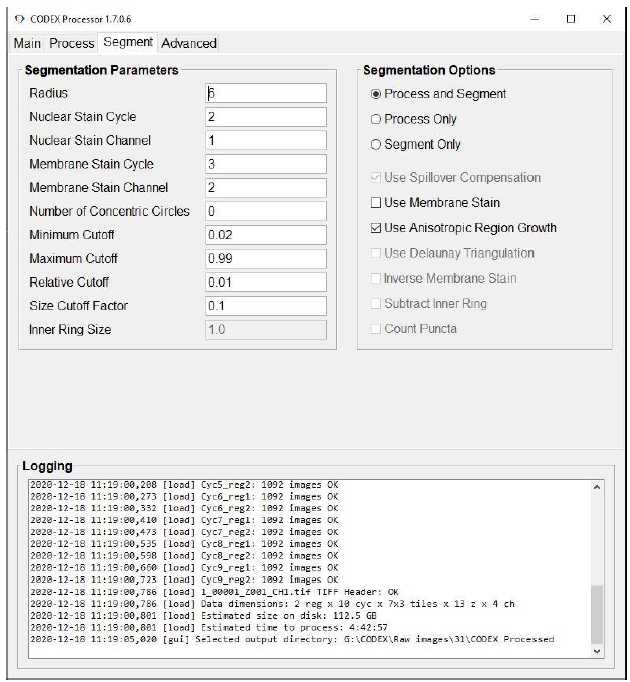Maximize the CODEX Processor window
This screenshot has width=630, height=682.
click(x=571, y=19)
